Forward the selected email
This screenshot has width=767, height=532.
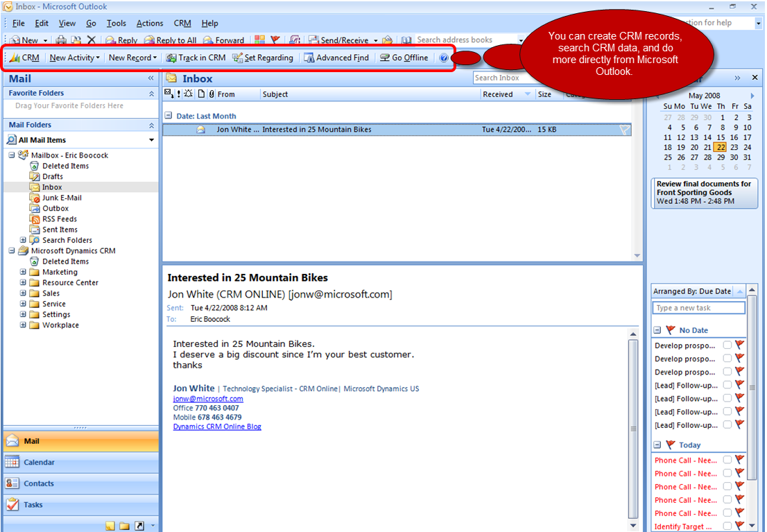(223, 40)
